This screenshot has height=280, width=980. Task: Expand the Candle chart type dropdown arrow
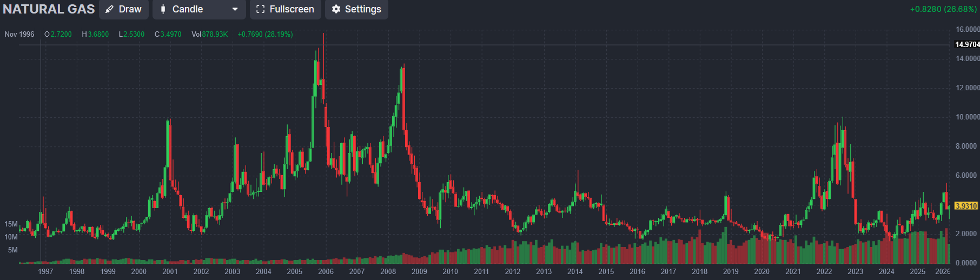(235, 9)
